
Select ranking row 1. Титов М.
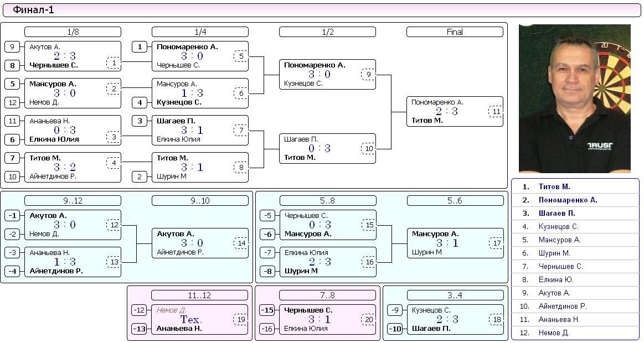click(575, 186)
